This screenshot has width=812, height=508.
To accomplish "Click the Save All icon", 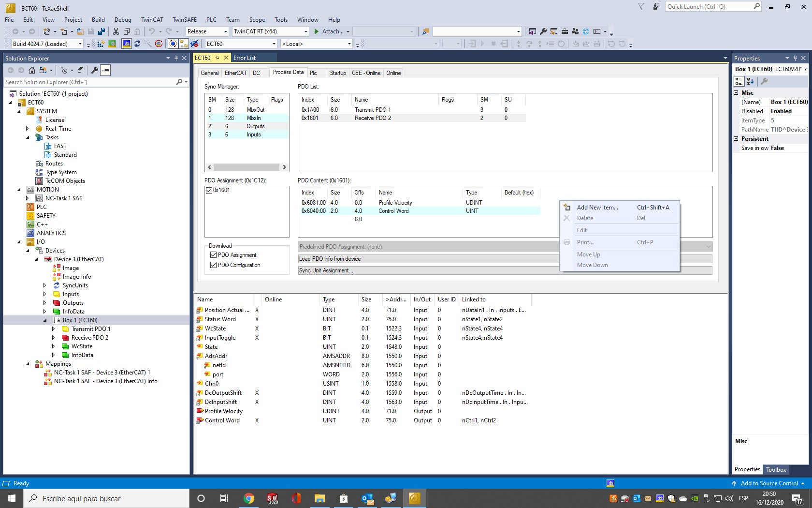I will click(101, 31).
